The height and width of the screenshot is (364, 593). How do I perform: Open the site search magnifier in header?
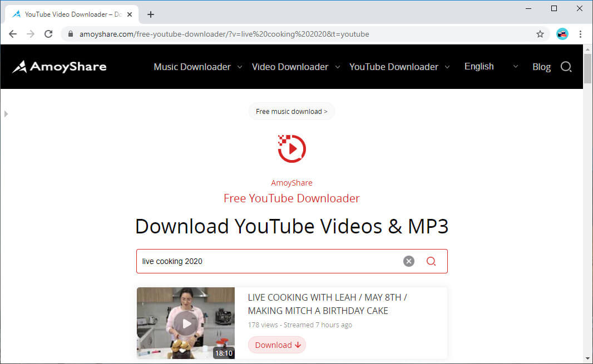(x=566, y=67)
